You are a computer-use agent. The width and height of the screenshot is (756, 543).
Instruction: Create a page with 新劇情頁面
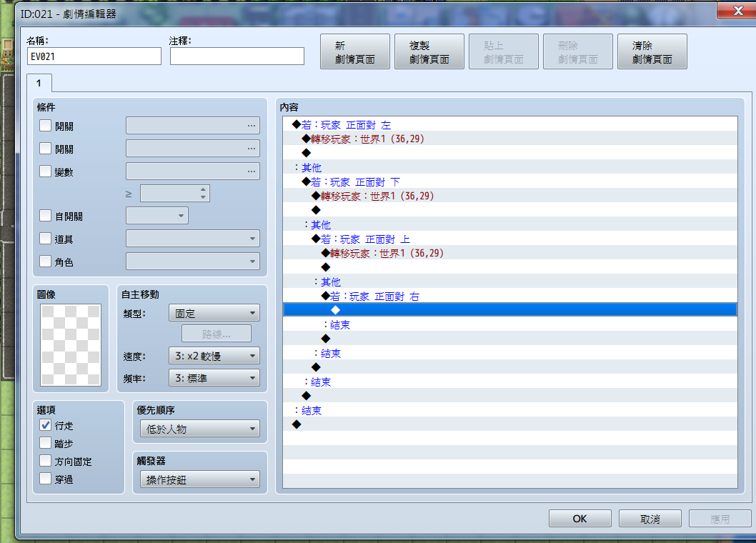click(355, 51)
